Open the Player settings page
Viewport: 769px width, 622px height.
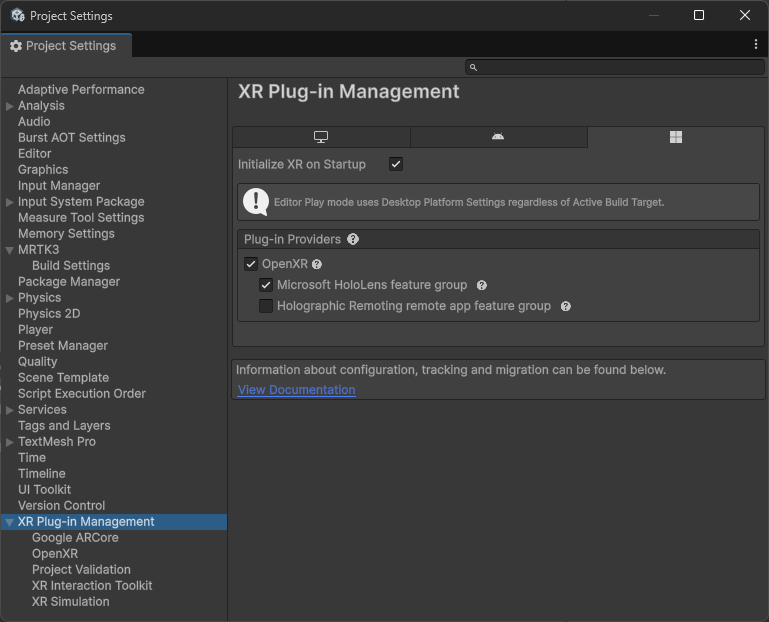[x=35, y=330]
